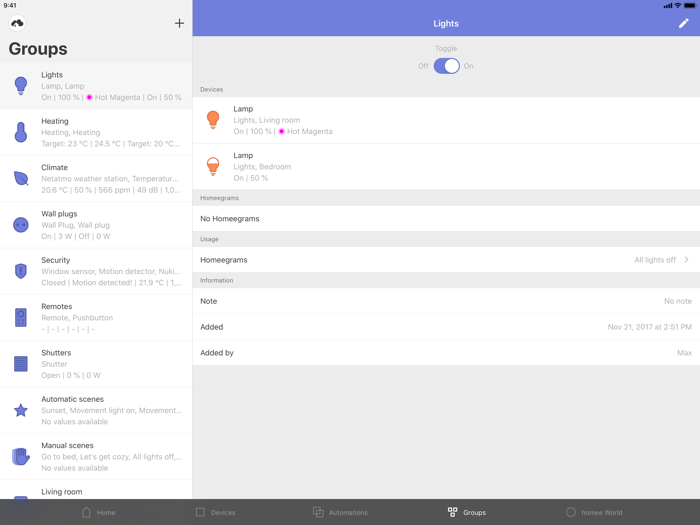This screenshot has height=525, width=700.
Task: Add a new group with plus icon
Action: [179, 23]
